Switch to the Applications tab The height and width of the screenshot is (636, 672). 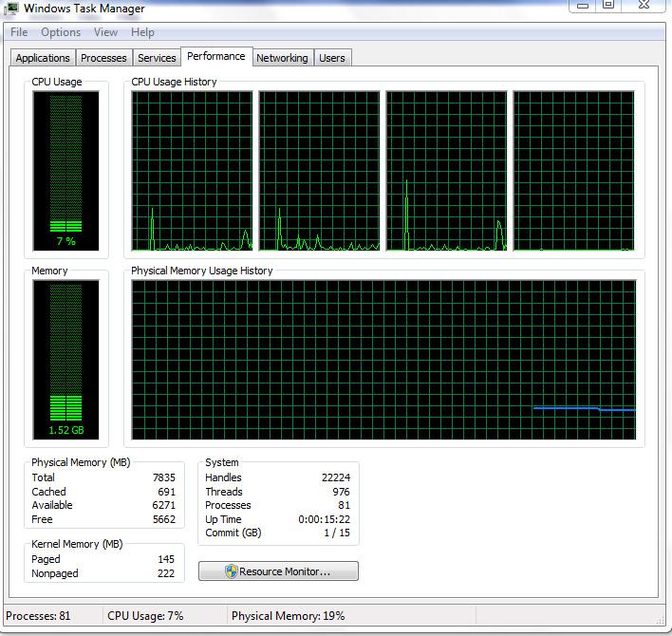coord(43,58)
